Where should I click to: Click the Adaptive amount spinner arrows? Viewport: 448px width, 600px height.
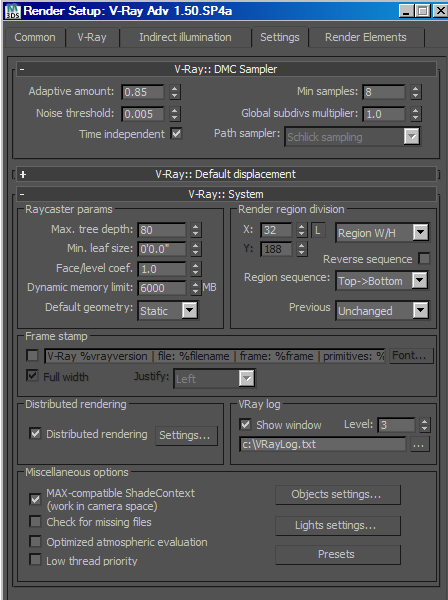click(175, 92)
